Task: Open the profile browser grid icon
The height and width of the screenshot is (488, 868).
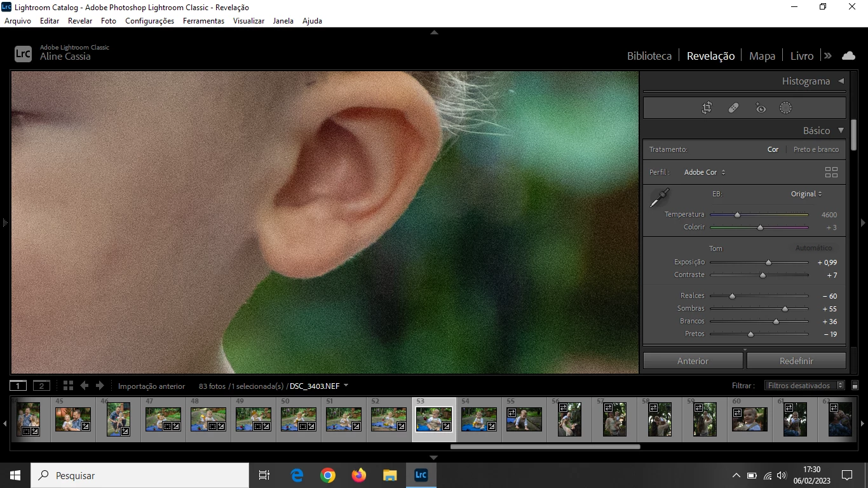Action: [831, 172]
